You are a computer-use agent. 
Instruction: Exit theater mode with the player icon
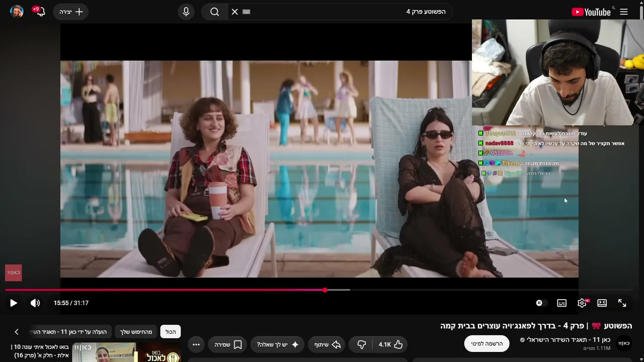[x=602, y=303]
